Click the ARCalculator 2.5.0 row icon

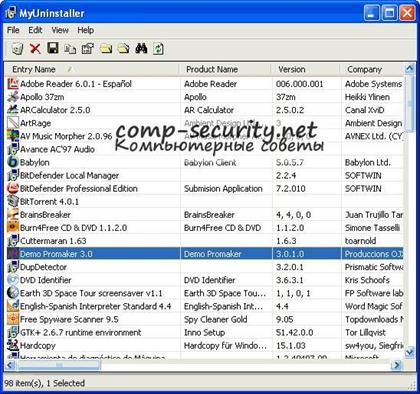[x=13, y=110]
